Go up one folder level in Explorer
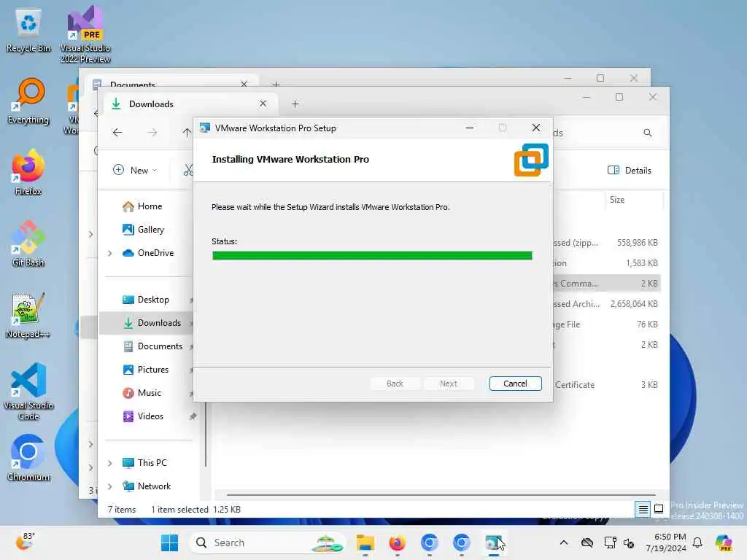747x560 pixels. (187, 133)
